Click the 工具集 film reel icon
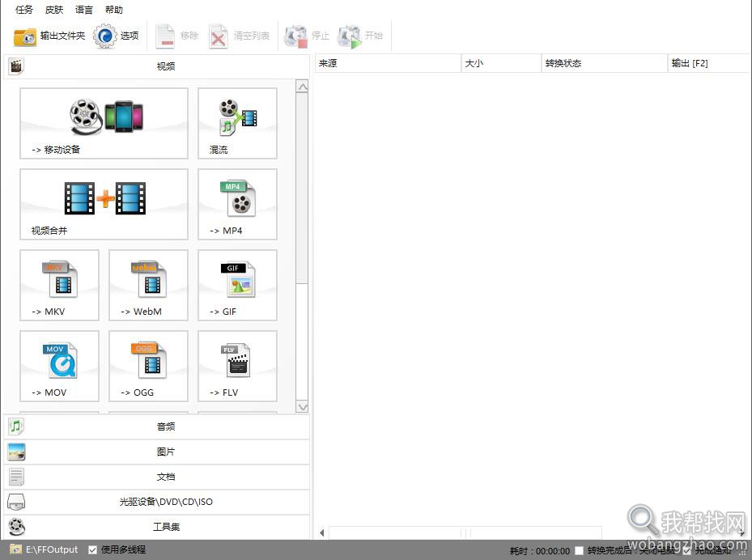Image resolution: width=752 pixels, height=560 pixels. point(16,527)
